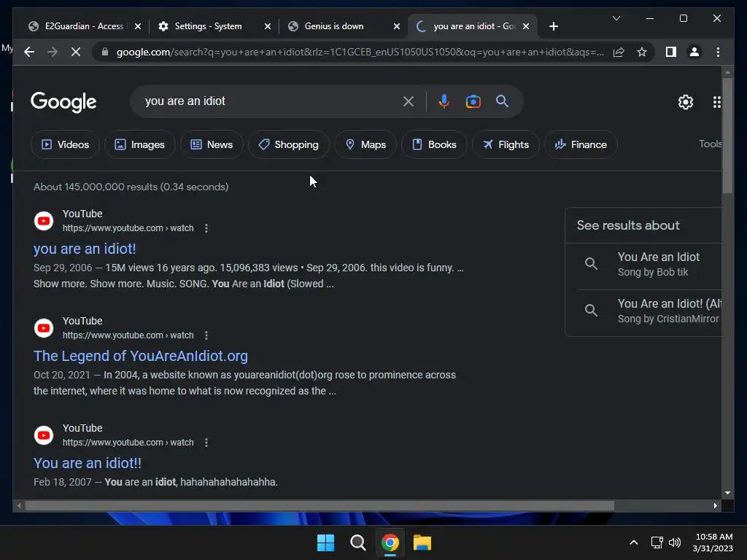Open Chrome three-dot menu
The height and width of the screenshot is (560, 747).
pyautogui.click(x=718, y=52)
